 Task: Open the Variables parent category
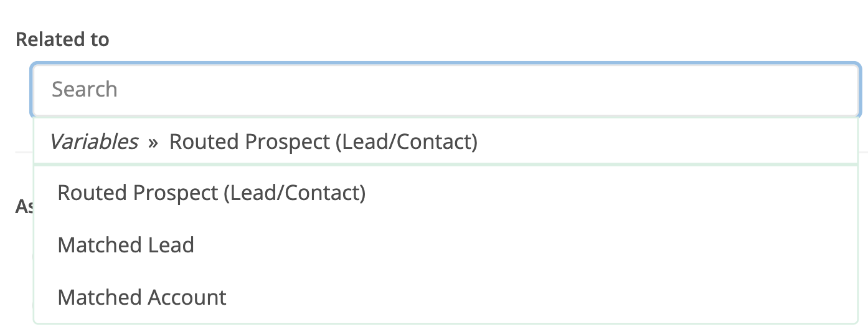point(93,142)
